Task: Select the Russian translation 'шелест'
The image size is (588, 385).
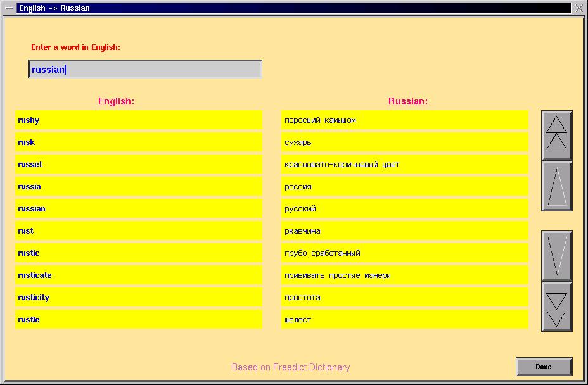Action: [x=404, y=320]
